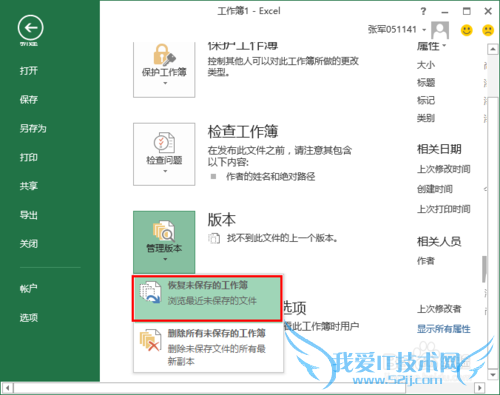Click the 作者 property label
The height and width of the screenshot is (395, 500).
click(x=426, y=261)
